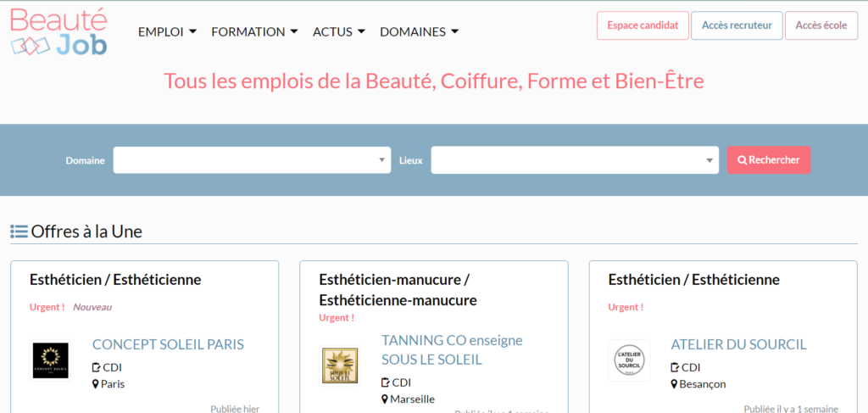Click CONCEPT SOLEIL PARIS company link

click(x=168, y=344)
